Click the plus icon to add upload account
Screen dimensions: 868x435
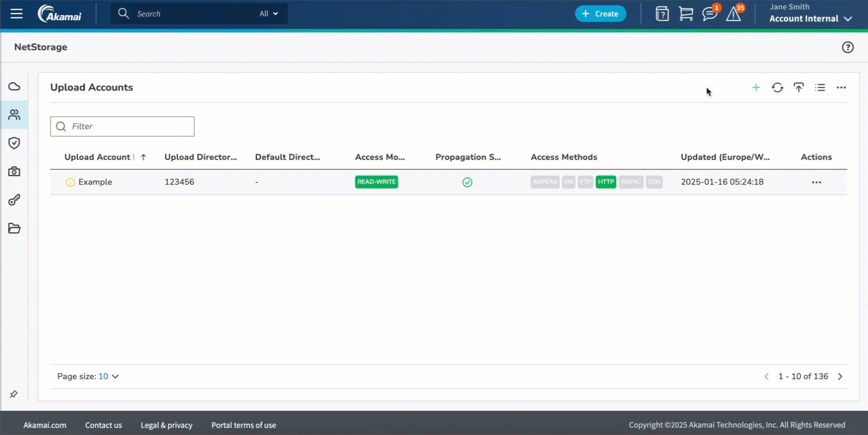[x=756, y=87]
